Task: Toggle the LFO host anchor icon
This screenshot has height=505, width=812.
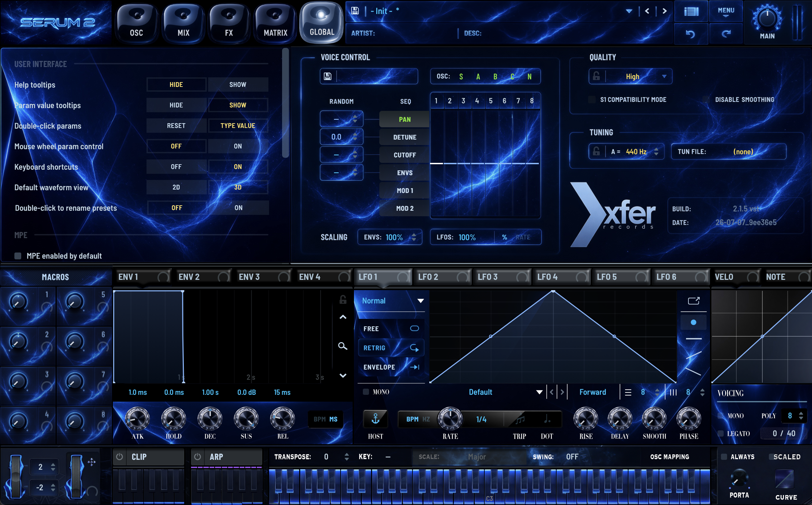Action: [x=376, y=419]
